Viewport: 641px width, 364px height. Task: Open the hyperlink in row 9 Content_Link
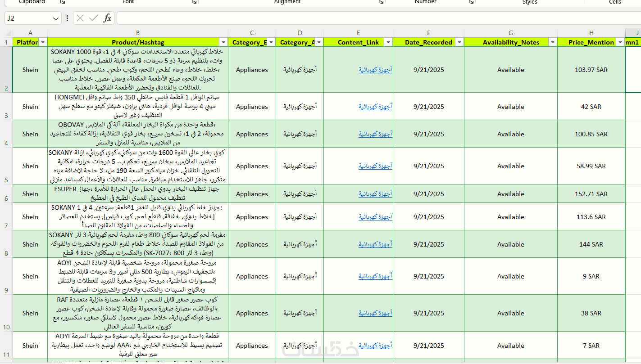coord(375,276)
